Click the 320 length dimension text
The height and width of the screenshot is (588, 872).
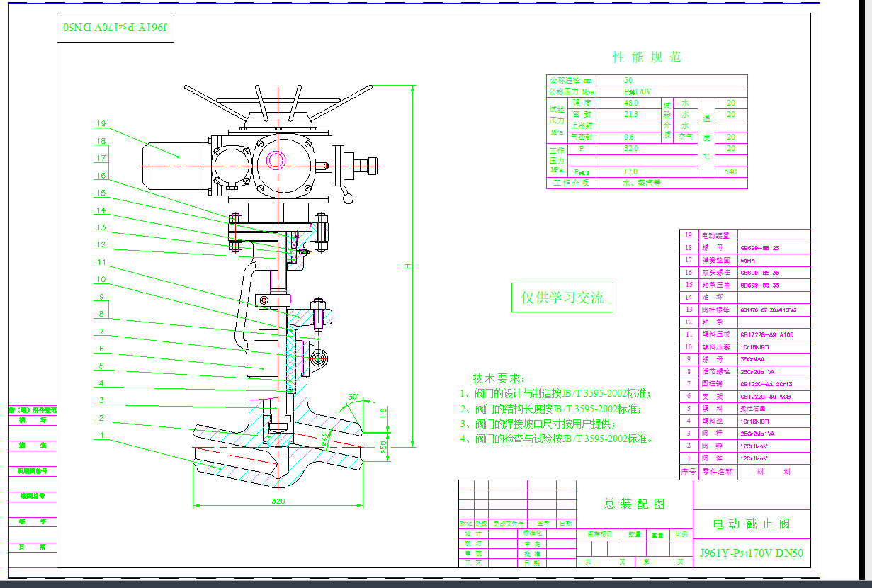pos(278,502)
